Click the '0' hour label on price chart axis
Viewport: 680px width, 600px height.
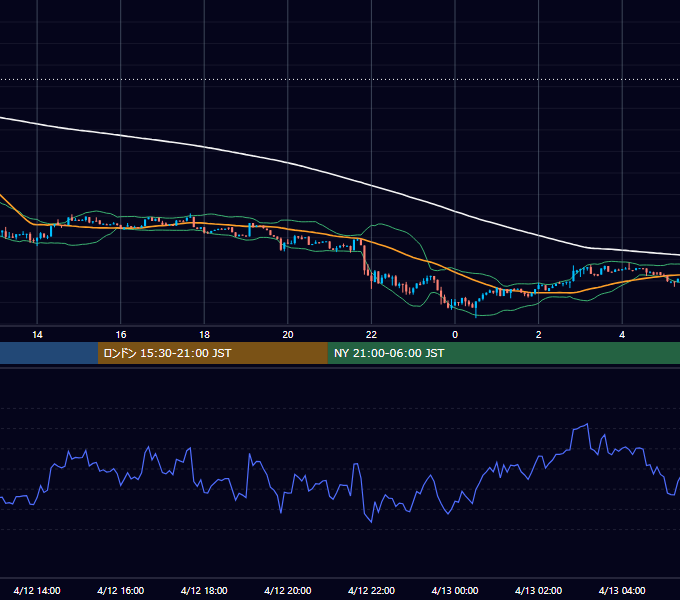(x=455, y=335)
